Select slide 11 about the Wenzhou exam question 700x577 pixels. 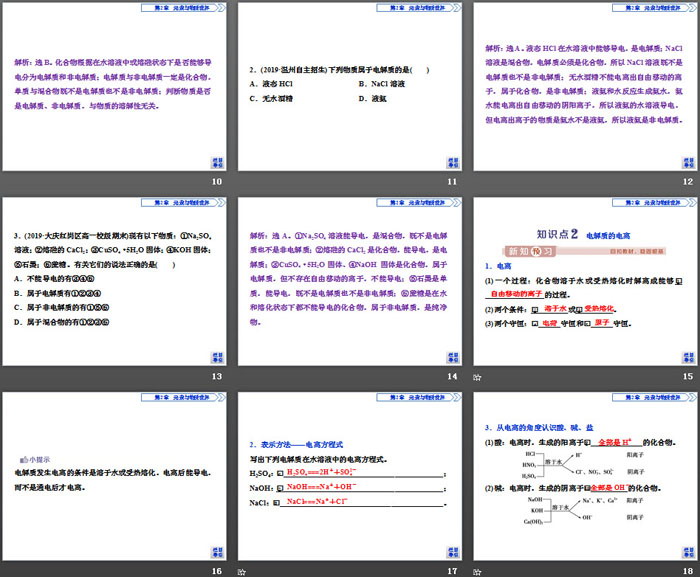coord(350,87)
